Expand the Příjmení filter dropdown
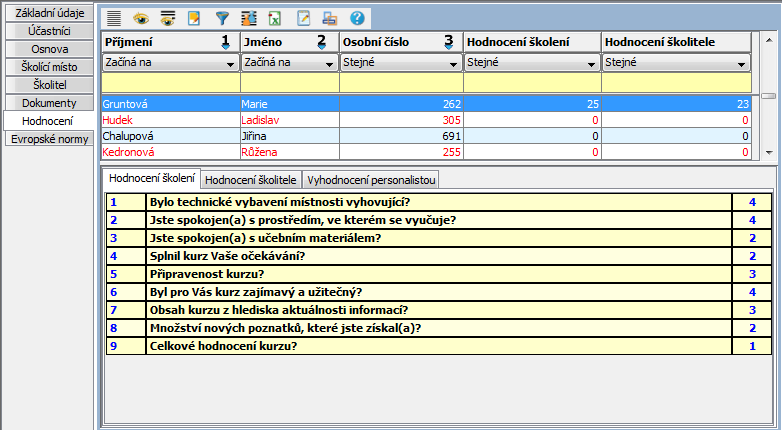 point(231,63)
